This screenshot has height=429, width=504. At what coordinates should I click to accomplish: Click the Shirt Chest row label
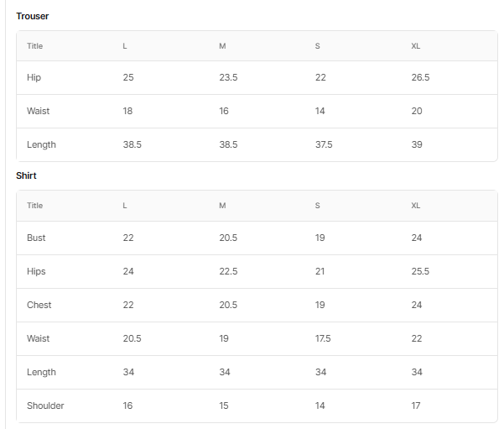point(39,305)
